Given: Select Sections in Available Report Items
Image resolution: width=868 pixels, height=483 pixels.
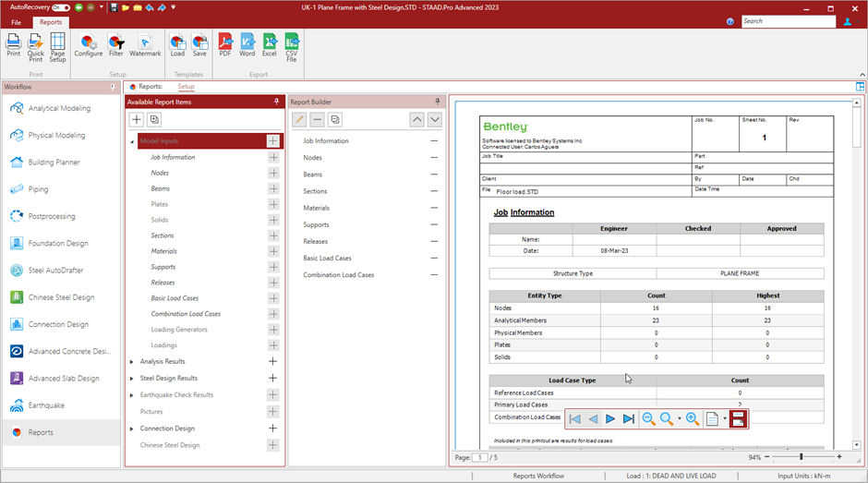Looking at the screenshot, I should click(x=163, y=235).
